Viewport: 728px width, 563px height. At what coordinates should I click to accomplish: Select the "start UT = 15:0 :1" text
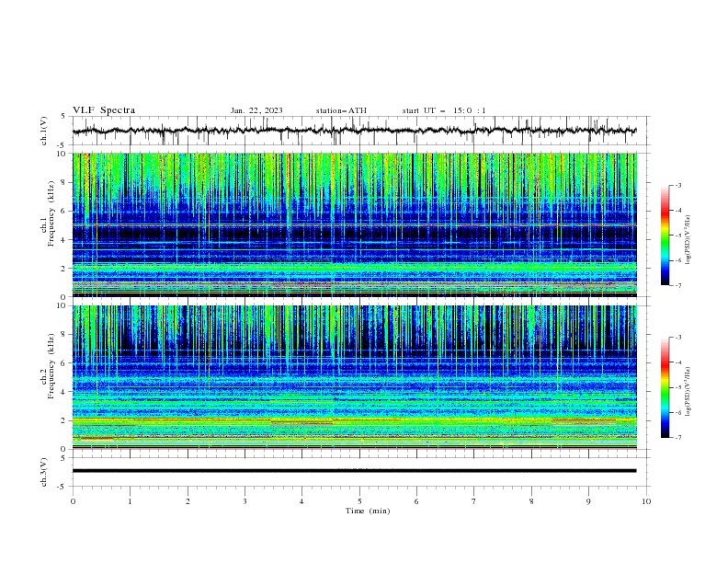[444, 110]
